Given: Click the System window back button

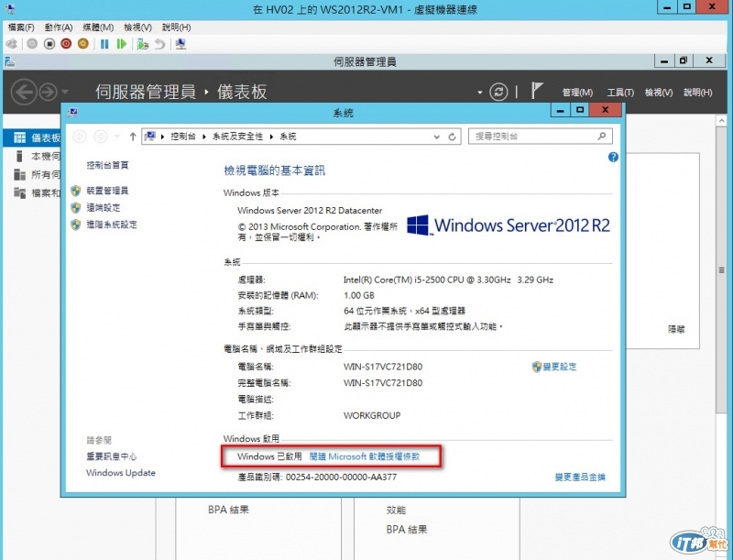Looking at the screenshot, I should tap(80, 137).
